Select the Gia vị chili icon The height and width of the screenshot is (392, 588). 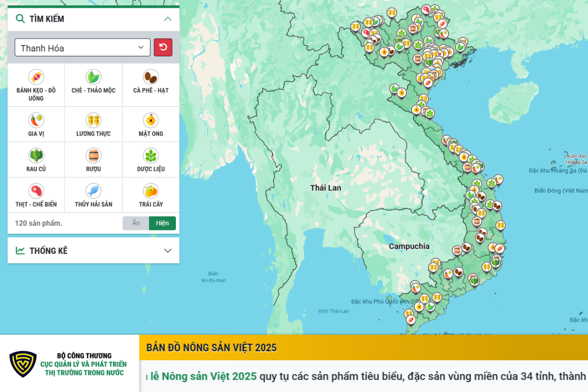click(36, 120)
